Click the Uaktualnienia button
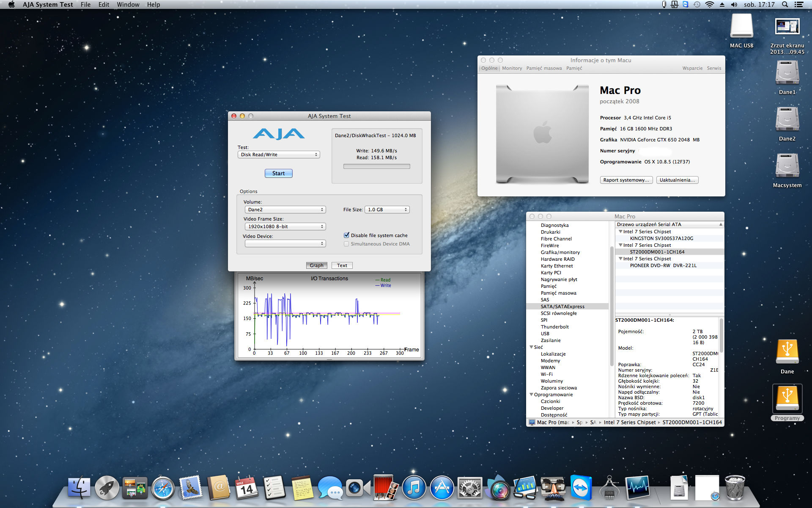The width and height of the screenshot is (812, 508). (677, 180)
